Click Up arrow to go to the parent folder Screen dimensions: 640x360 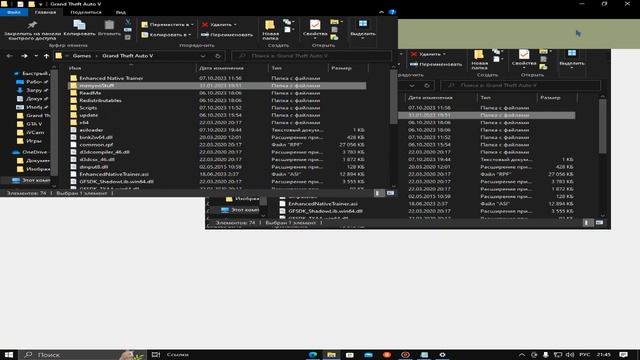[x=47, y=56]
